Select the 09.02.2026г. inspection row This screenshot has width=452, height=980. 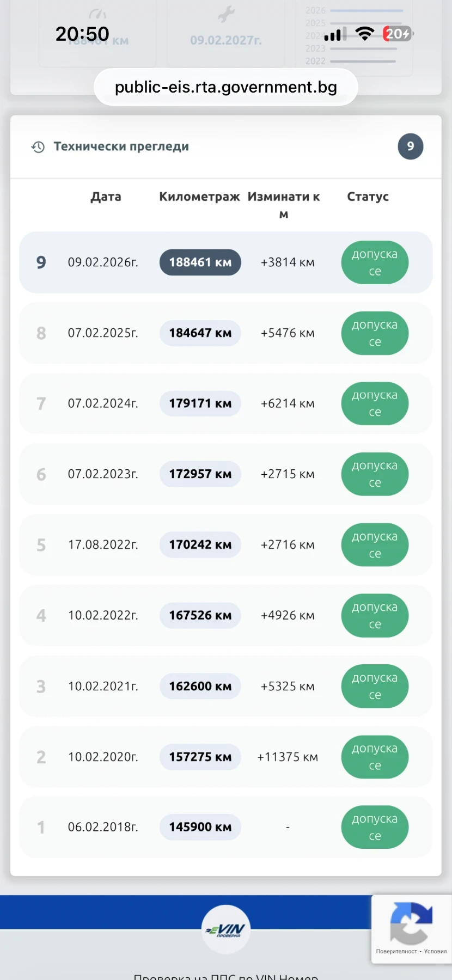tap(103, 262)
